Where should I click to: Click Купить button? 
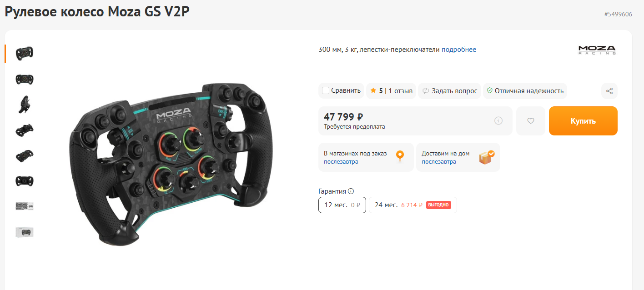tap(583, 121)
